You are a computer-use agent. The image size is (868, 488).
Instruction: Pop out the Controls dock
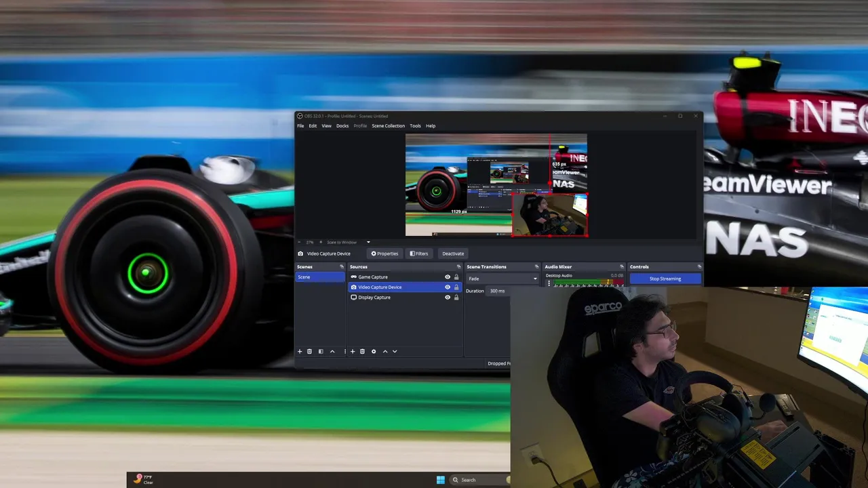point(699,266)
